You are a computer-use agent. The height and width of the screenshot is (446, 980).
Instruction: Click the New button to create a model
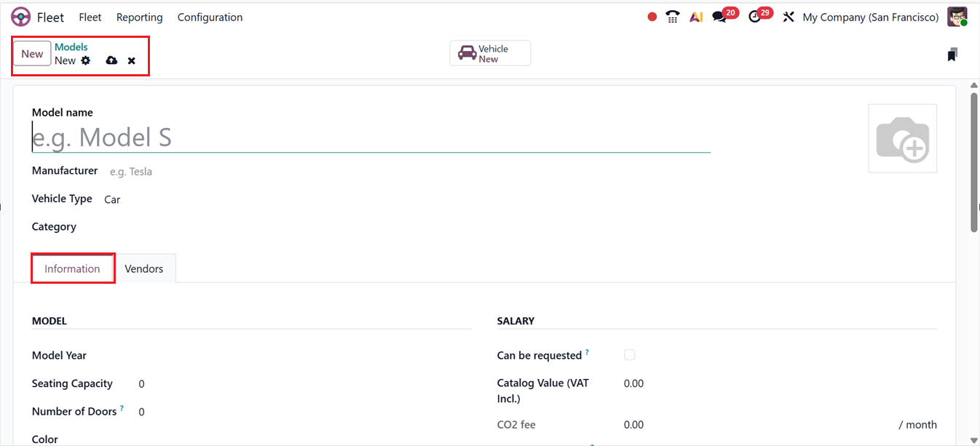pos(32,54)
